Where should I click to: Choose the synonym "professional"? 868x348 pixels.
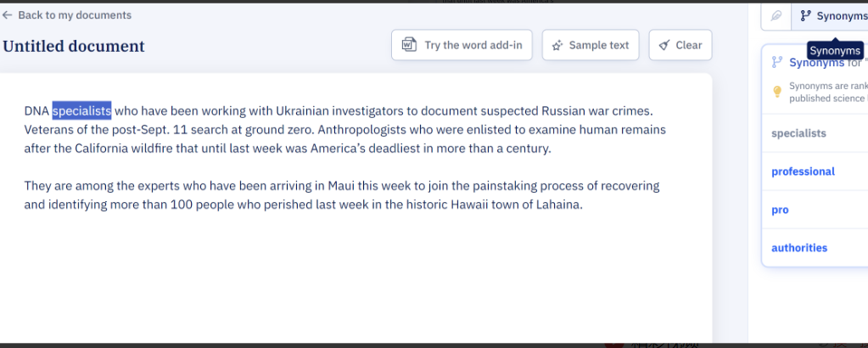coord(803,171)
